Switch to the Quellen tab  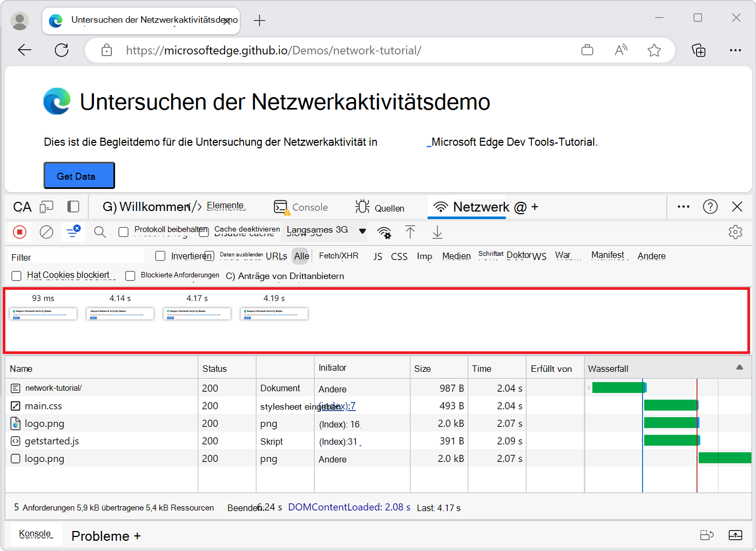pos(380,207)
